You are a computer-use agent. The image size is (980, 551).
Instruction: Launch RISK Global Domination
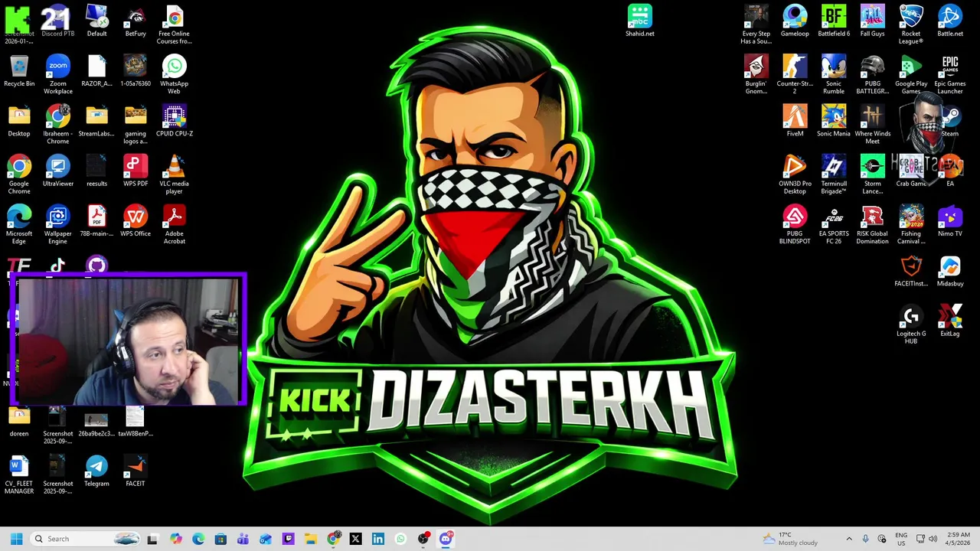pos(872,224)
